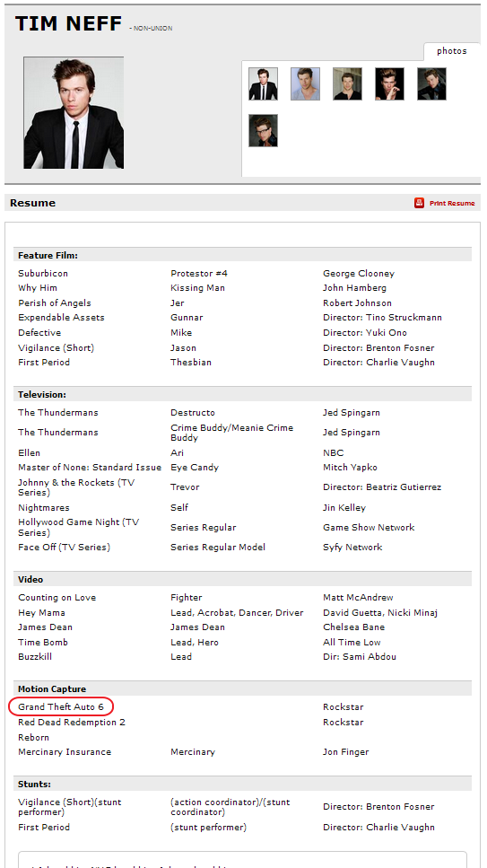
Task: Click the Hey Mama video entry
Action: coord(41,613)
